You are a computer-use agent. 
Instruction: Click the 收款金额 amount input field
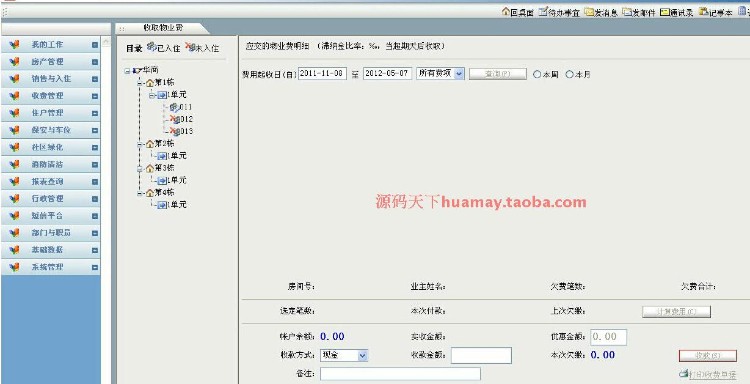tap(481, 355)
